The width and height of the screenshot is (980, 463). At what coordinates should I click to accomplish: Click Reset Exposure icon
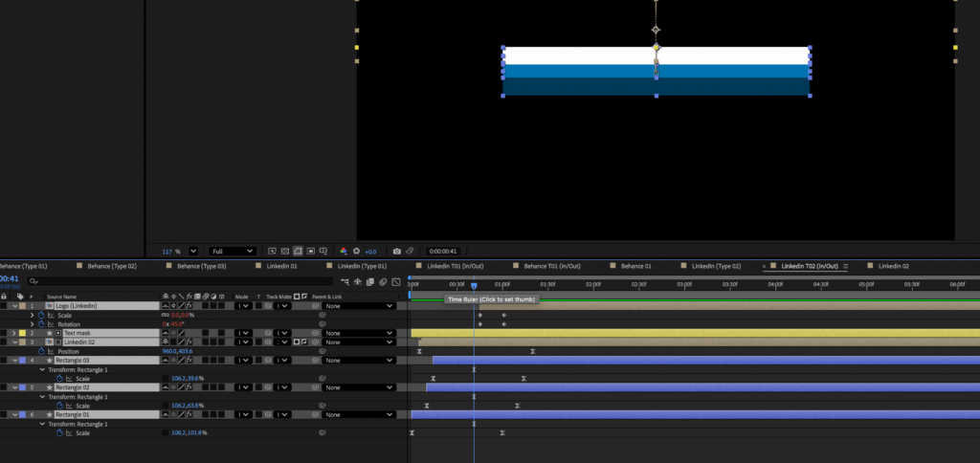356,252
